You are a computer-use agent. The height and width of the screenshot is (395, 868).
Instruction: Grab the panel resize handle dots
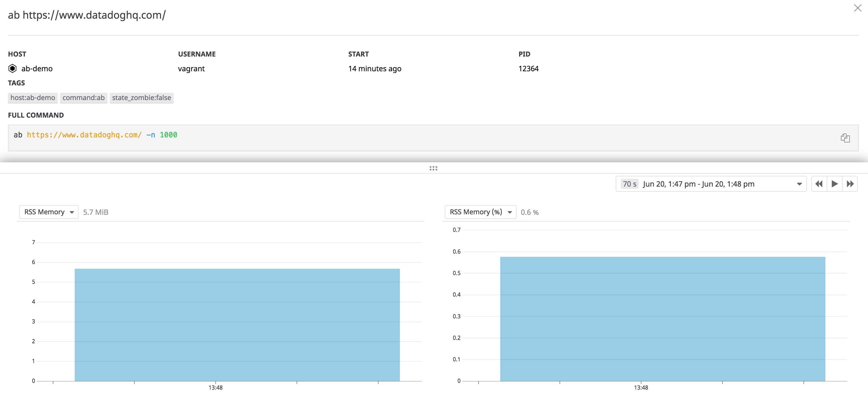pyautogui.click(x=433, y=168)
